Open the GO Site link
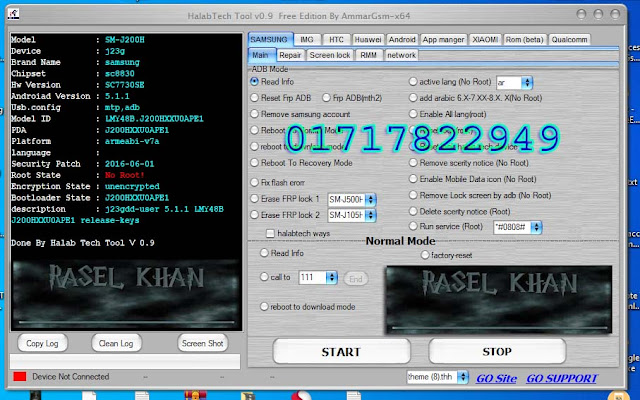 (496, 379)
